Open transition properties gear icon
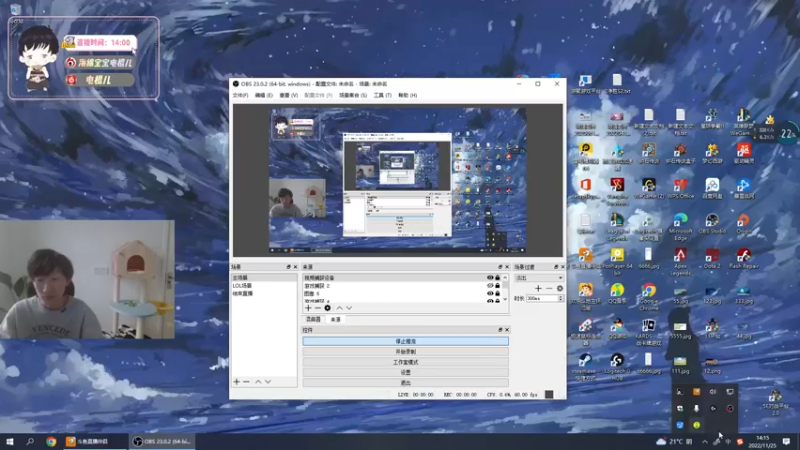Image resolution: width=800 pixels, height=450 pixels. coord(560,288)
